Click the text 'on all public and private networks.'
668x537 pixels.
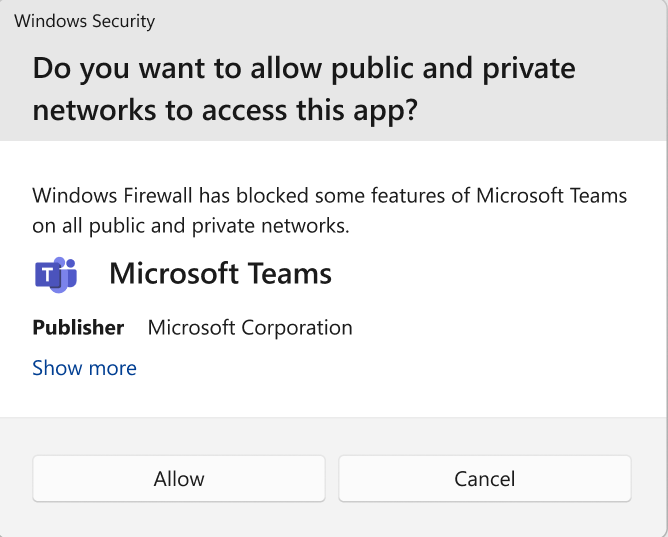pos(191,226)
